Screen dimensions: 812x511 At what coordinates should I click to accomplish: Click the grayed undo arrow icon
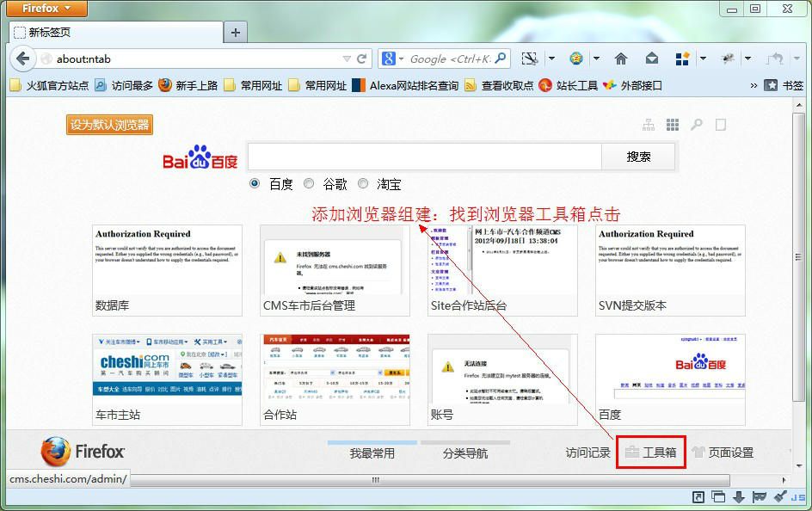774,58
